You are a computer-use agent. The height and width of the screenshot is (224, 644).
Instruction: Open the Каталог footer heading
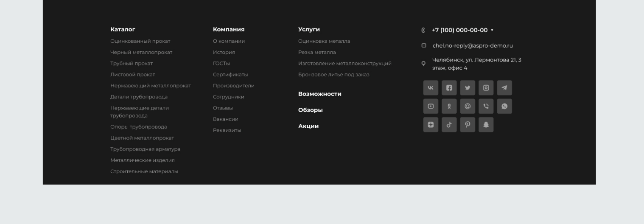pyautogui.click(x=123, y=29)
